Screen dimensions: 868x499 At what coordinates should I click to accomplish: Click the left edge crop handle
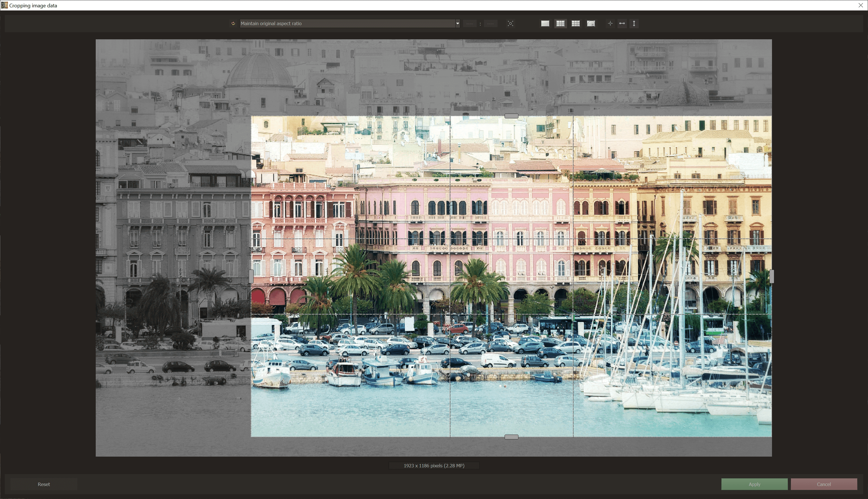251,276
